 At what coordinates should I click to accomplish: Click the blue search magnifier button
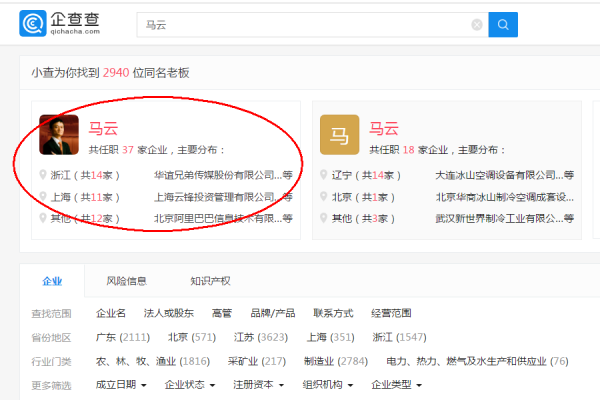[503, 25]
